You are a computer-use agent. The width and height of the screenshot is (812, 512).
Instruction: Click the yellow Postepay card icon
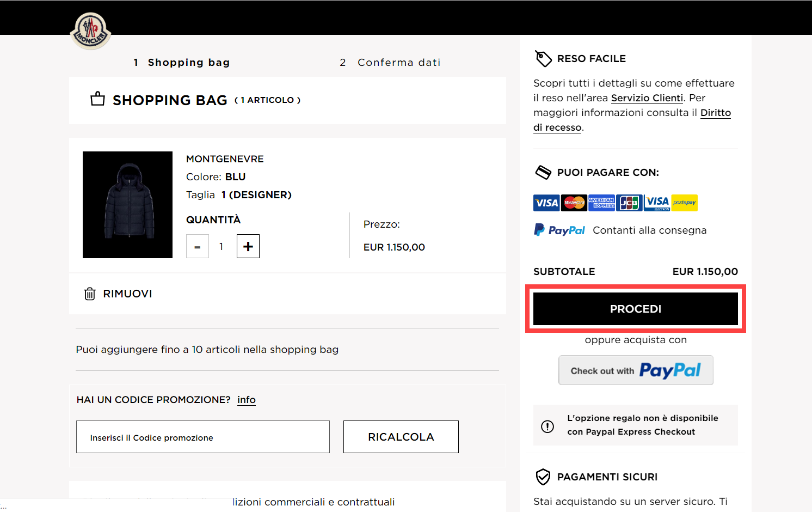pyautogui.click(x=684, y=203)
